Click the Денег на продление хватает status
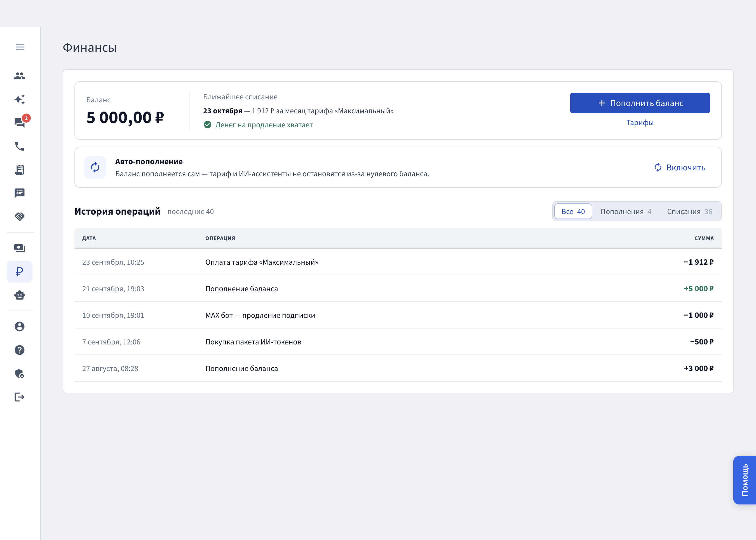Viewport: 756px width, 540px height. (258, 125)
